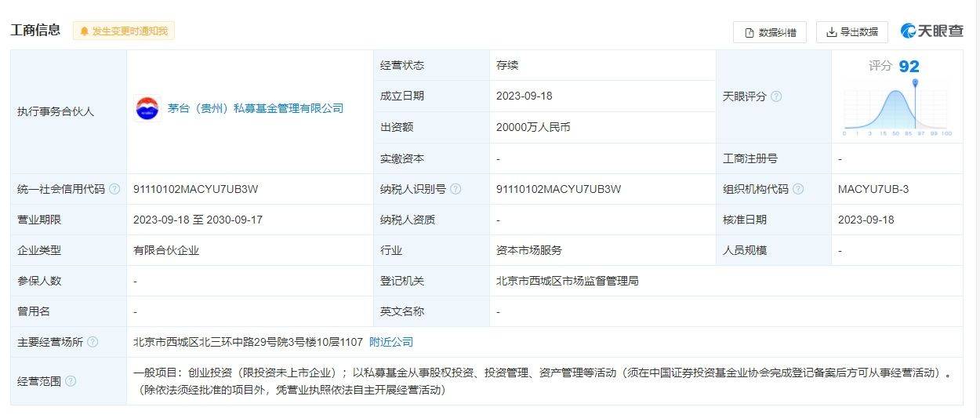Open the 附近公司 nearby companies link
Viewport: 980px width, 418px height.
pyautogui.click(x=391, y=342)
